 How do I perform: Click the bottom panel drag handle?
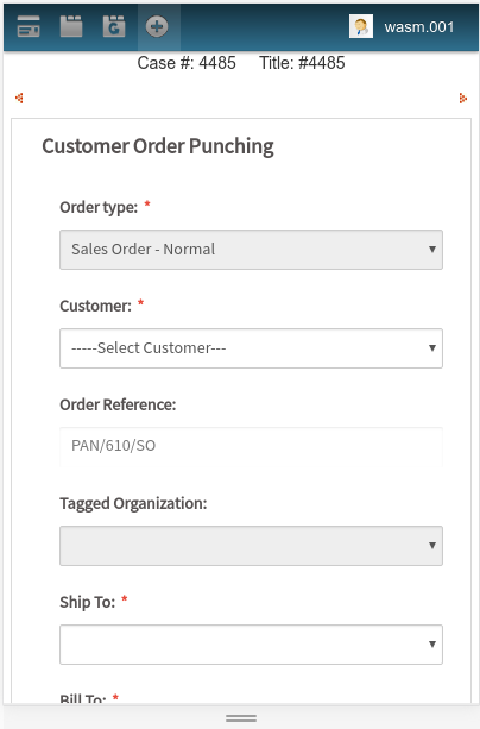pos(241,718)
